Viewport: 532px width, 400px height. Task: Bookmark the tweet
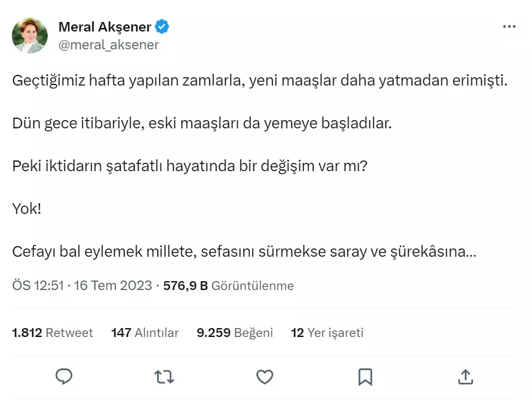tap(365, 377)
